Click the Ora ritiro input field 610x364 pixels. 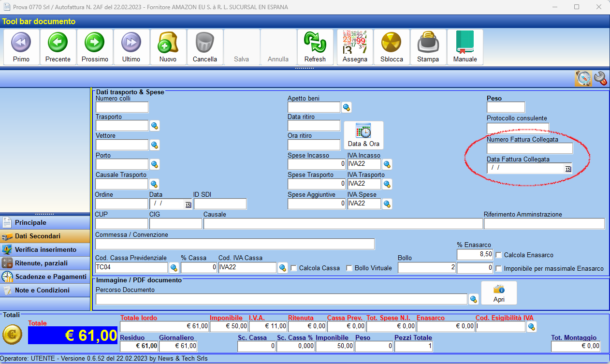pyautogui.click(x=314, y=145)
